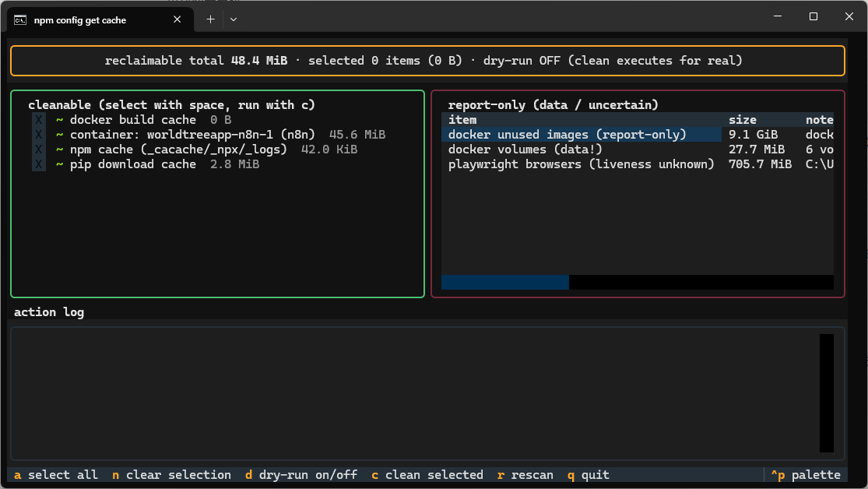Image resolution: width=868 pixels, height=489 pixels.
Task: Click the 'cleanable' panel title
Action: [x=171, y=105]
